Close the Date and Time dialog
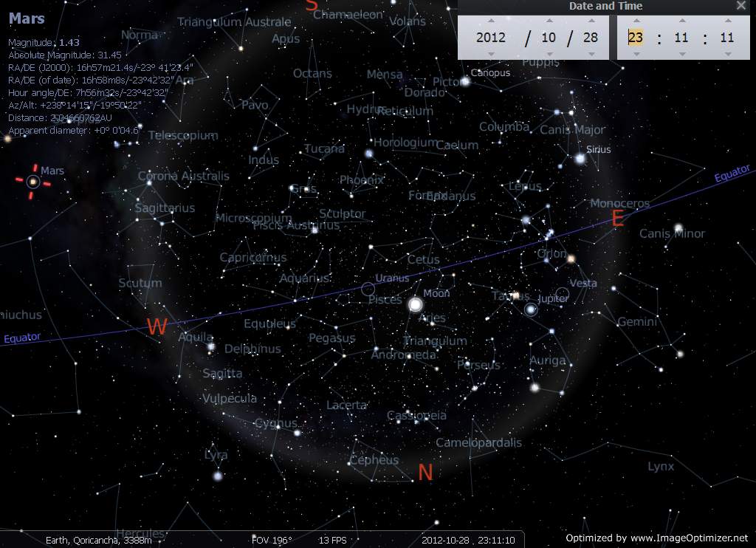The image size is (756, 548). pyautogui.click(x=741, y=6)
